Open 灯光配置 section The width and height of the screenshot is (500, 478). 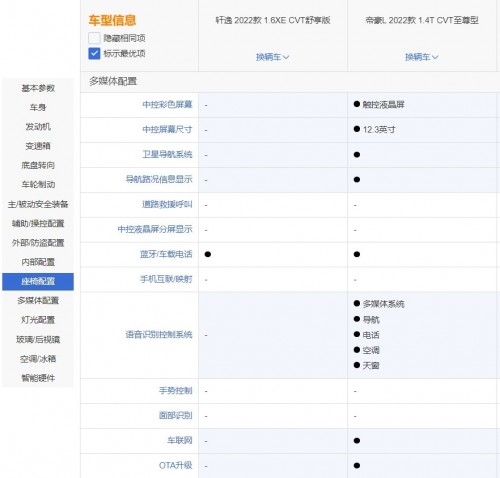coord(38,320)
